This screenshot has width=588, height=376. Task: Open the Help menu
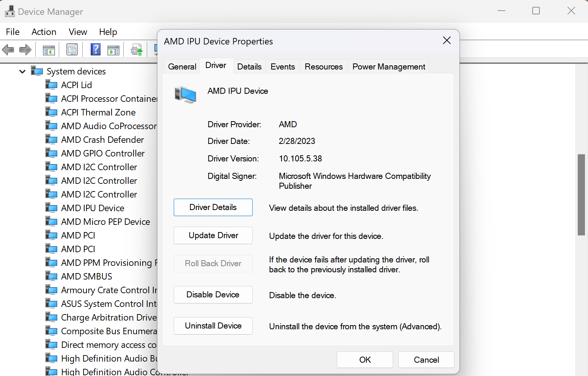click(108, 32)
